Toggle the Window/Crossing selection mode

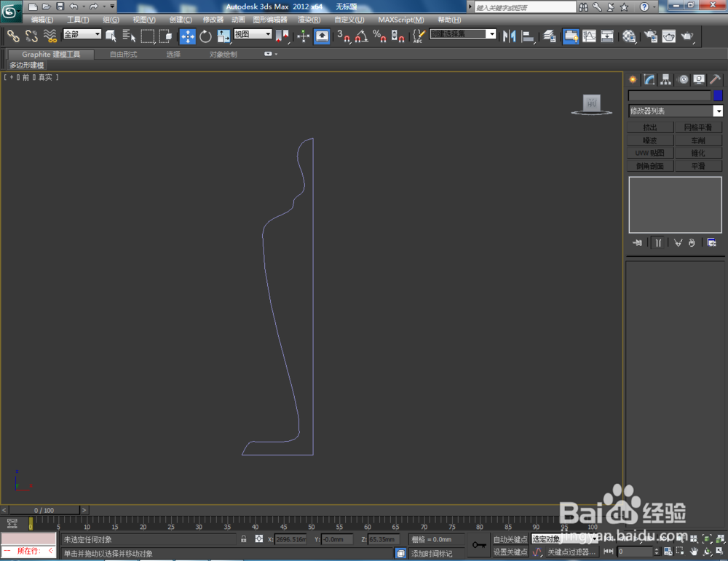(x=165, y=36)
